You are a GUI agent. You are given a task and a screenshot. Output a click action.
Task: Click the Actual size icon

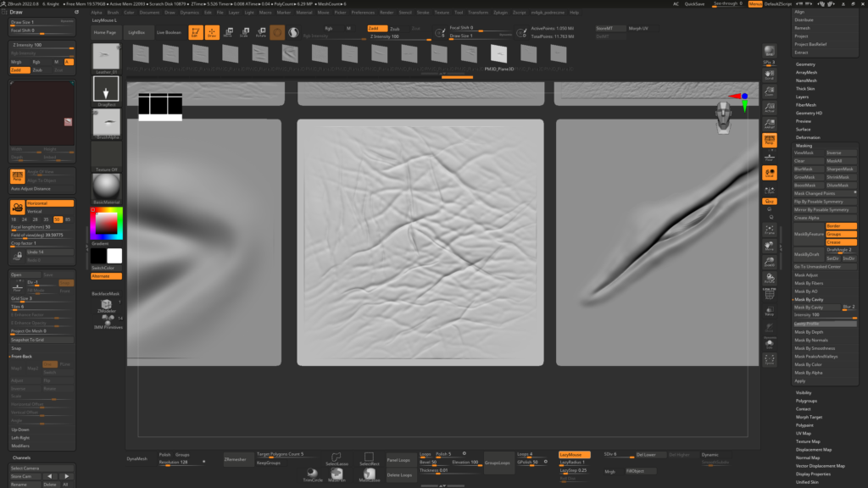coord(770,108)
